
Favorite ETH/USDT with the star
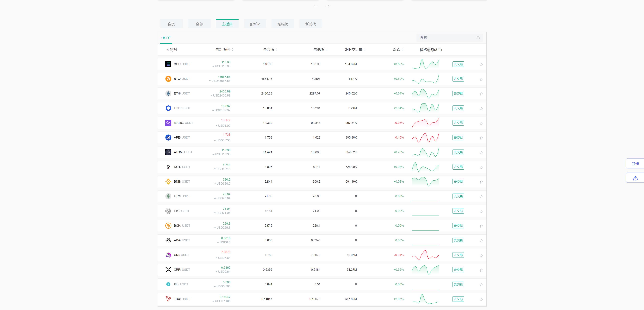click(481, 94)
